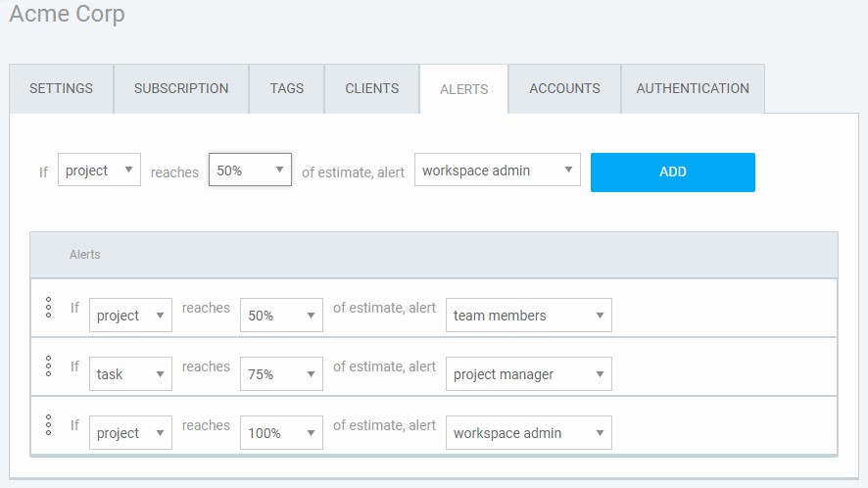Go to the Tags tab

[x=287, y=88]
